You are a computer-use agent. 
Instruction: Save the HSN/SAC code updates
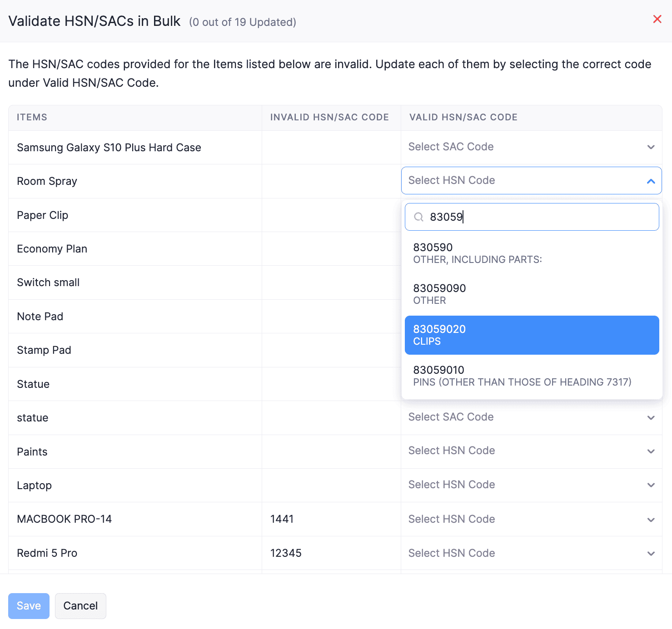pyautogui.click(x=29, y=606)
